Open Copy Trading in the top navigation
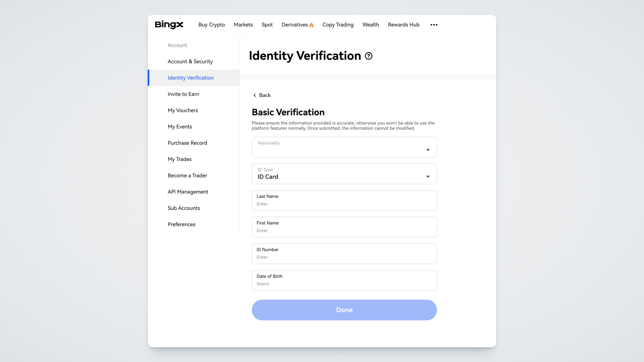Screen dimensions: 644x362 click(x=338, y=25)
